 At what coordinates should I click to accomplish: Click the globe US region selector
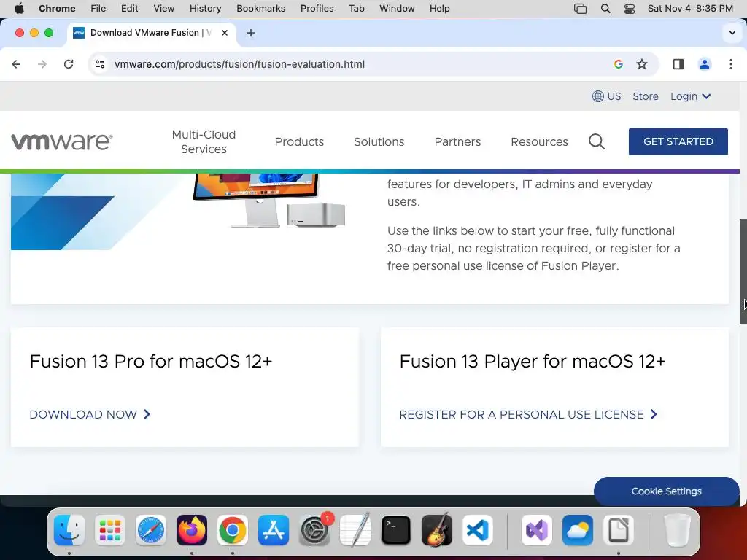click(x=606, y=96)
